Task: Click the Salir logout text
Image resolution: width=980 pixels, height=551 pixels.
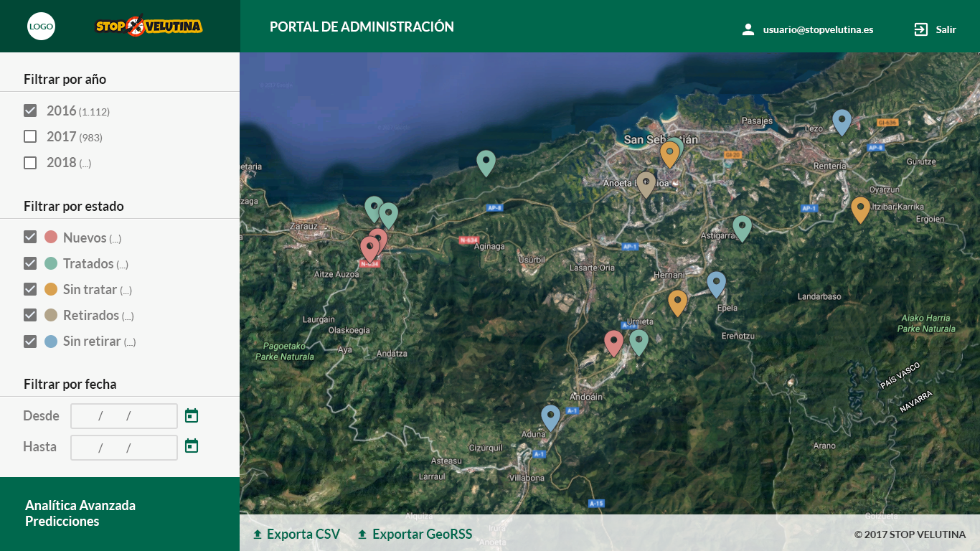Action: point(946,29)
